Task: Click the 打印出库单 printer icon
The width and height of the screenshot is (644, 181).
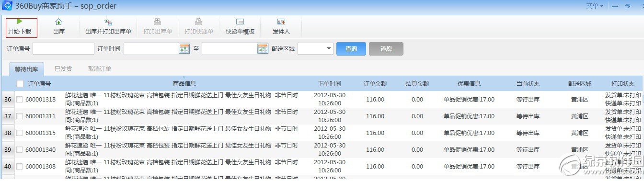Action: click(x=157, y=22)
